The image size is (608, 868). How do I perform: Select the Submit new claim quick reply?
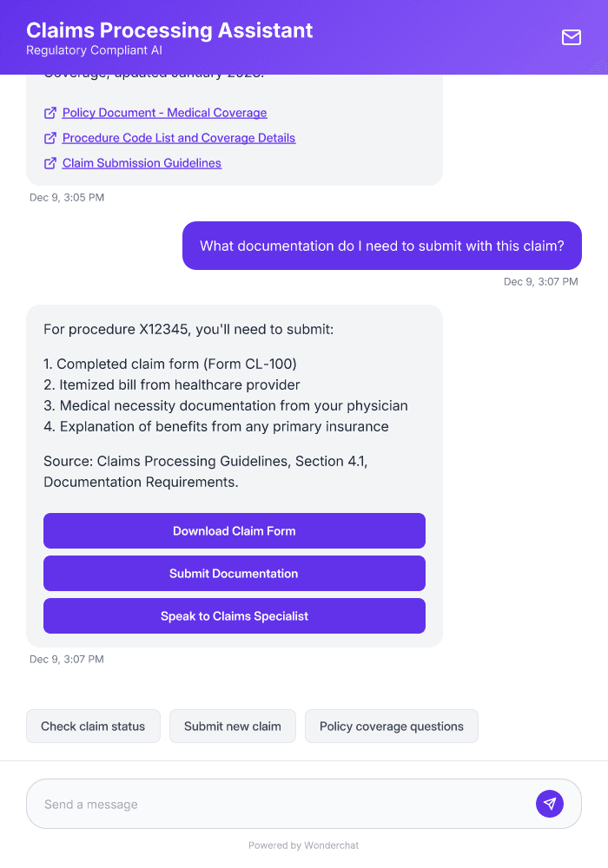pos(232,726)
